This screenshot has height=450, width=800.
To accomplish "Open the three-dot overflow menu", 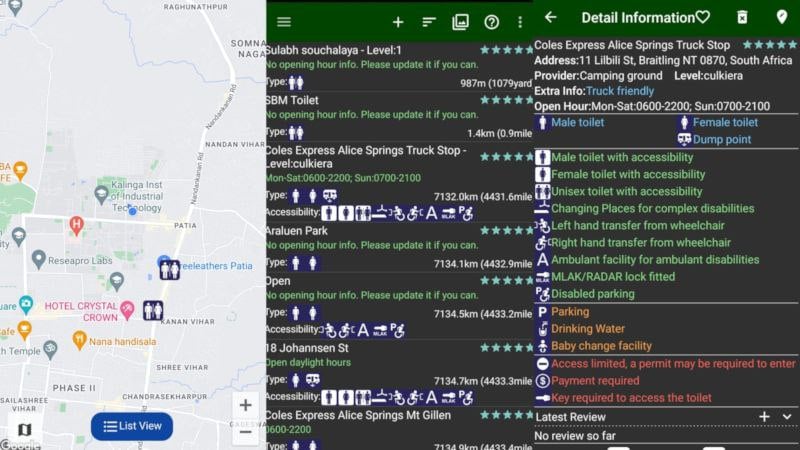I will point(520,22).
